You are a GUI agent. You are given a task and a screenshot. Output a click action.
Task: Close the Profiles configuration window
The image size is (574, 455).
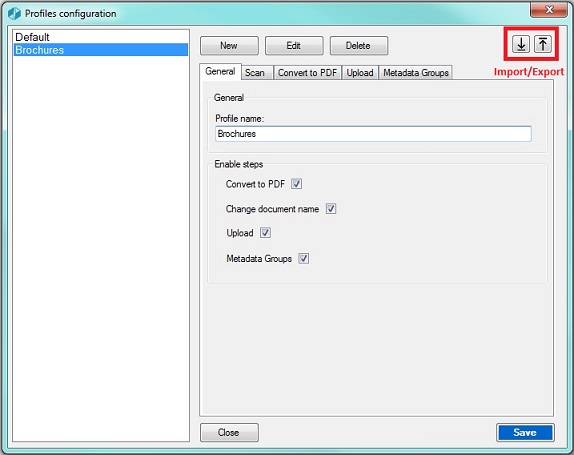(x=548, y=10)
